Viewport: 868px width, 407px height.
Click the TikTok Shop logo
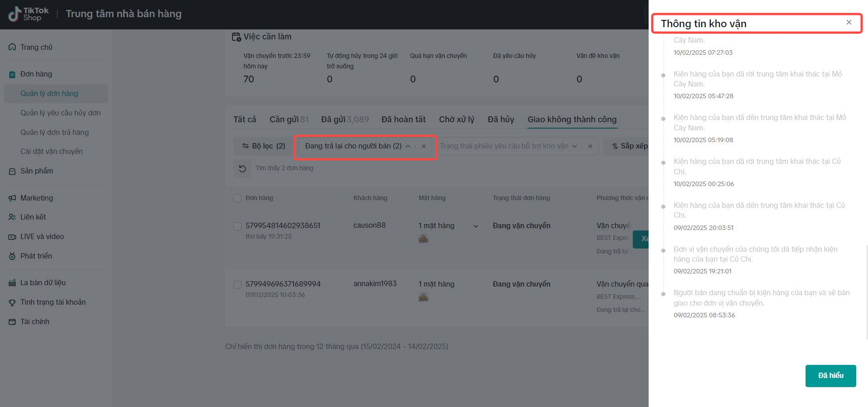[x=28, y=14]
